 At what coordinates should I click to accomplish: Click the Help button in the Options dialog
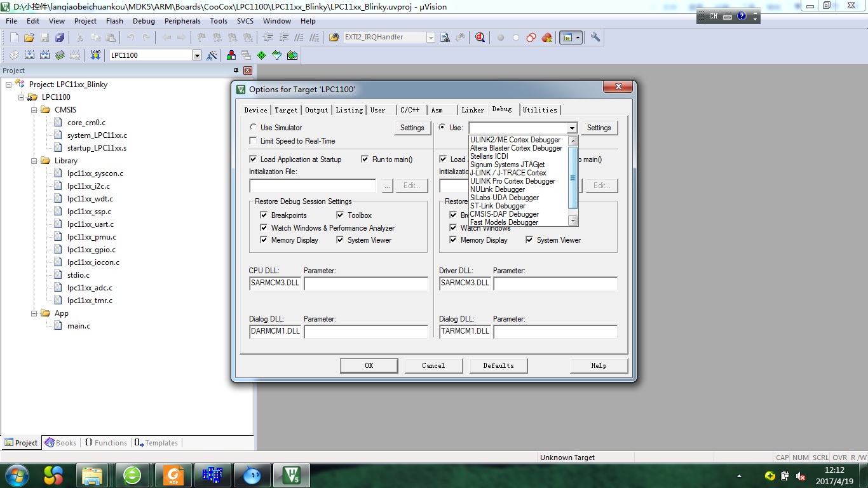pyautogui.click(x=599, y=365)
